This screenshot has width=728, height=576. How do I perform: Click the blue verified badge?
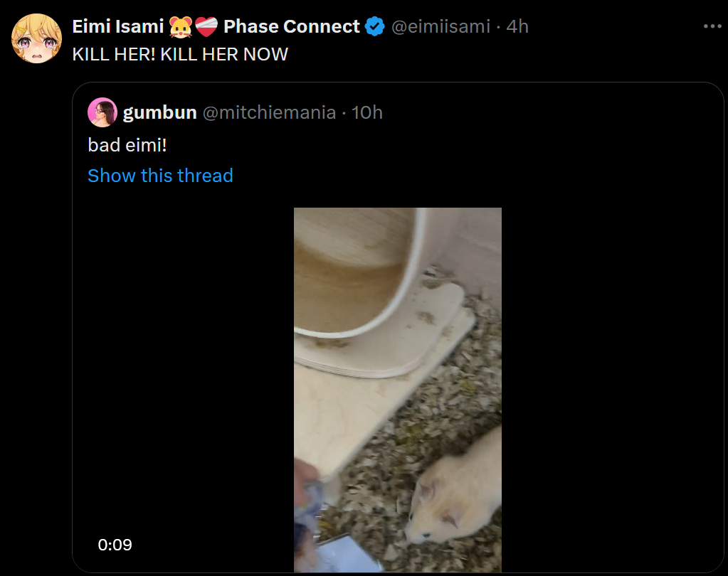click(x=374, y=27)
